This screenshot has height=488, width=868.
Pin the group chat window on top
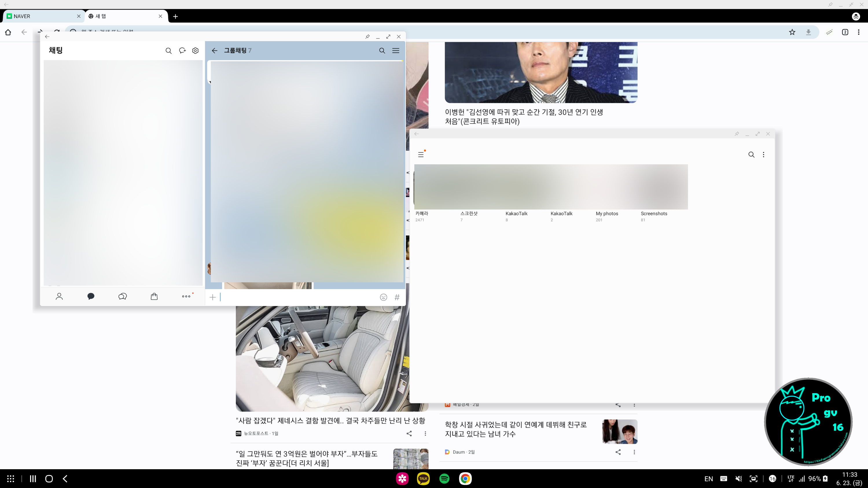(367, 37)
